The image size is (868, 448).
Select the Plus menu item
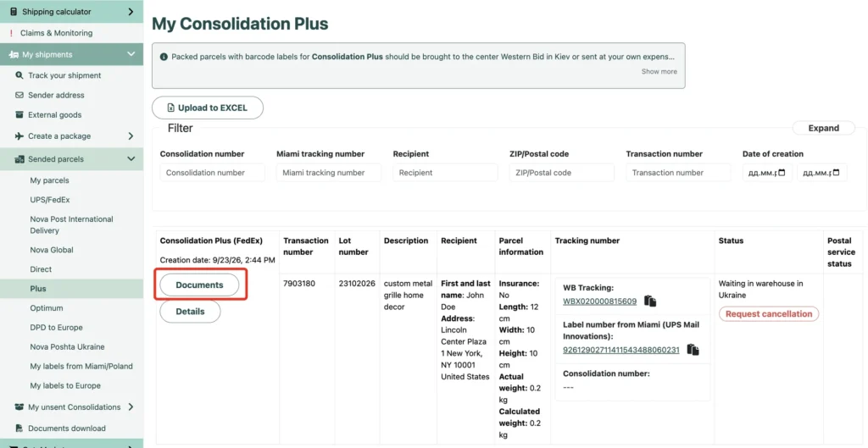pyautogui.click(x=71, y=289)
